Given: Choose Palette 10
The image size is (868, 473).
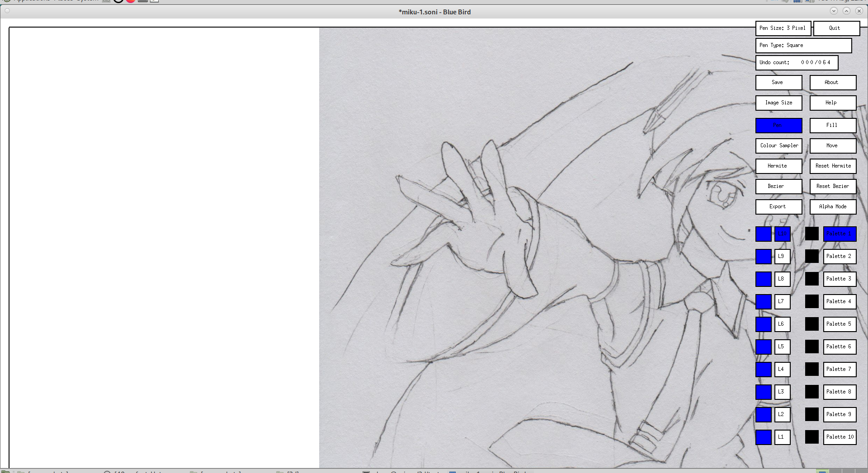Looking at the screenshot, I should pyautogui.click(x=840, y=437).
